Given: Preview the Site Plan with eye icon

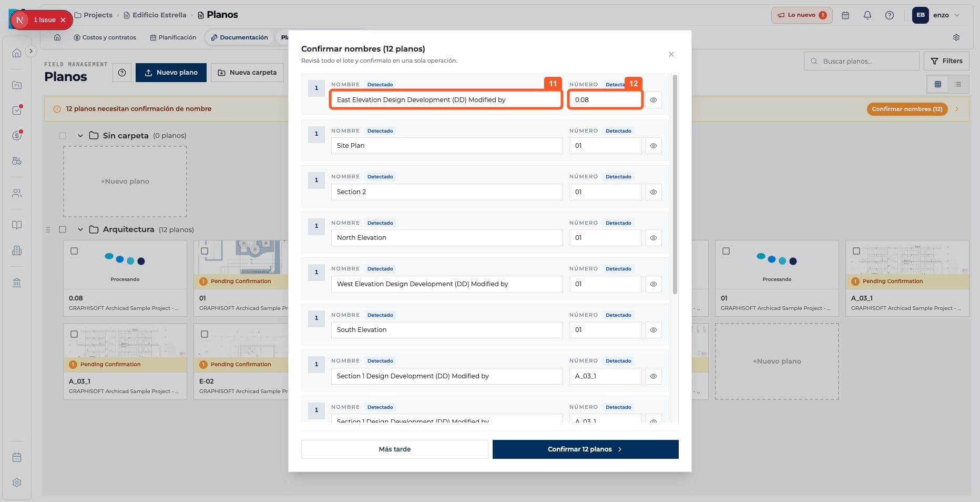Looking at the screenshot, I should click(653, 146).
